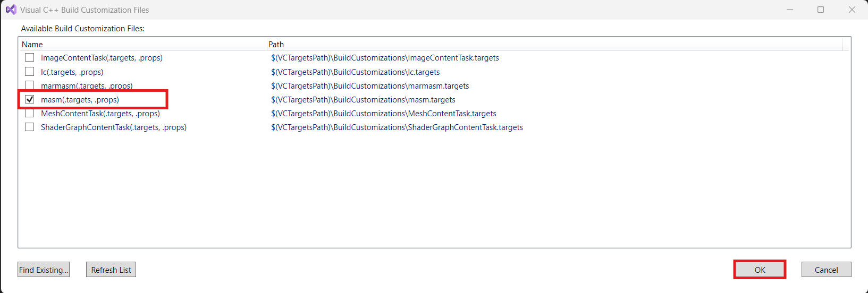This screenshot has width=868, height=293.
Task: Check the marmasm(.targets, .props) box
Action: [30, 85]
